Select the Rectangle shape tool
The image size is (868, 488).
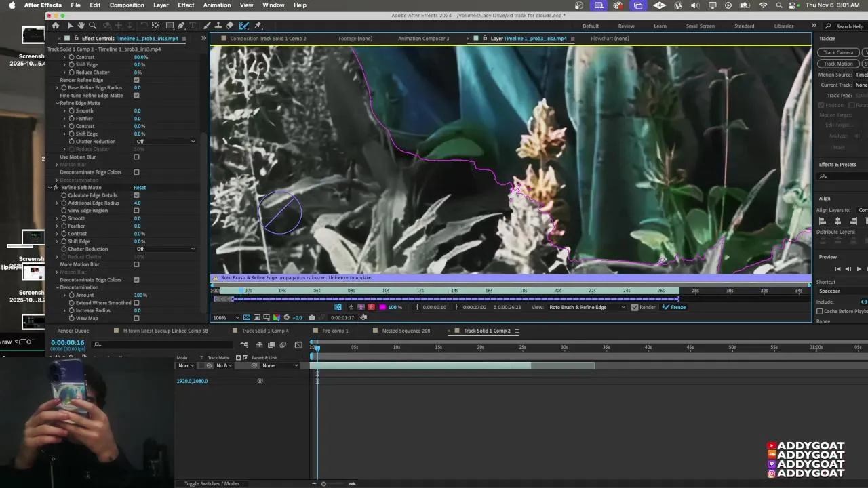170,26
